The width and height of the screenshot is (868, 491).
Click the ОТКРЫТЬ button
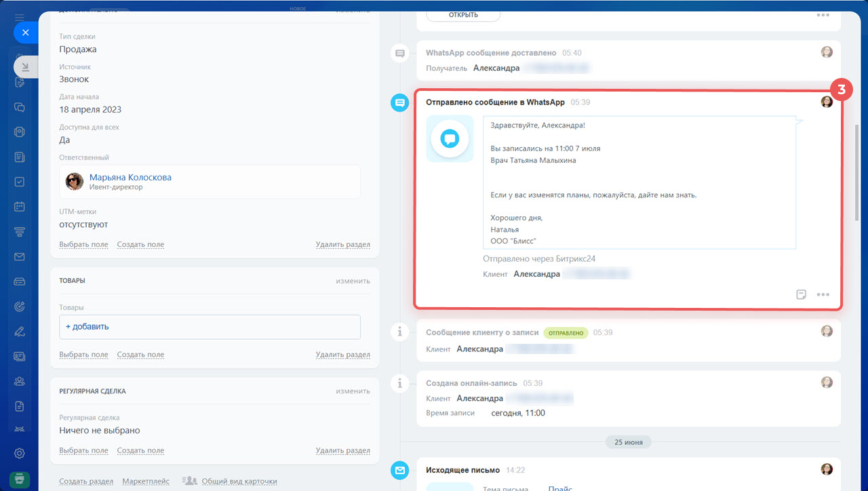point(463,15)
